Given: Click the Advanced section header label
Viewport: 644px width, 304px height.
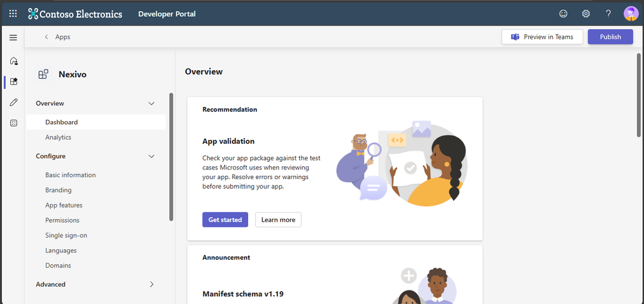Looking at the screenshot, I should 50,284.
